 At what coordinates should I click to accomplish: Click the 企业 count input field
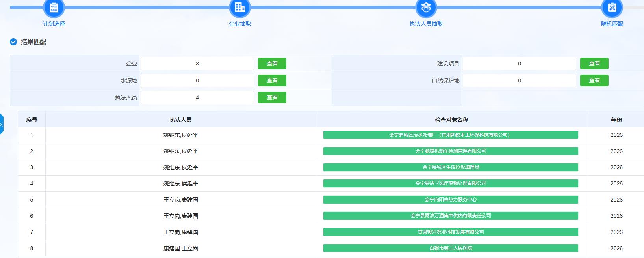(197, 64)
